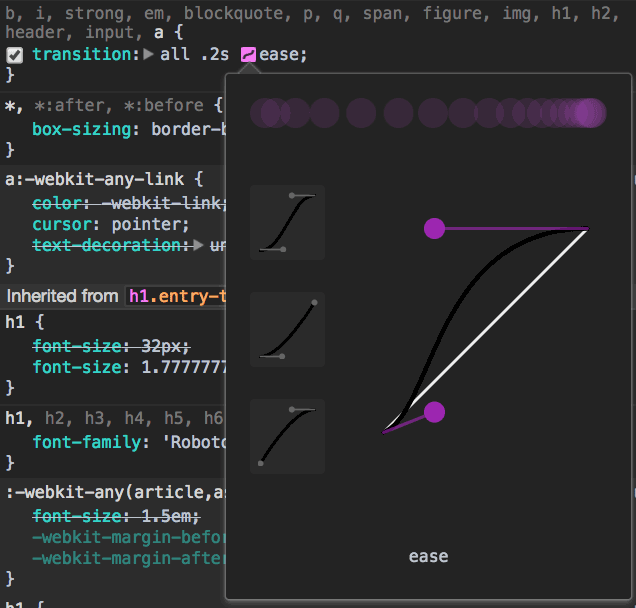Click the lower purple bezier control handle
636x608 pixels.
click(x=434, y=411)
